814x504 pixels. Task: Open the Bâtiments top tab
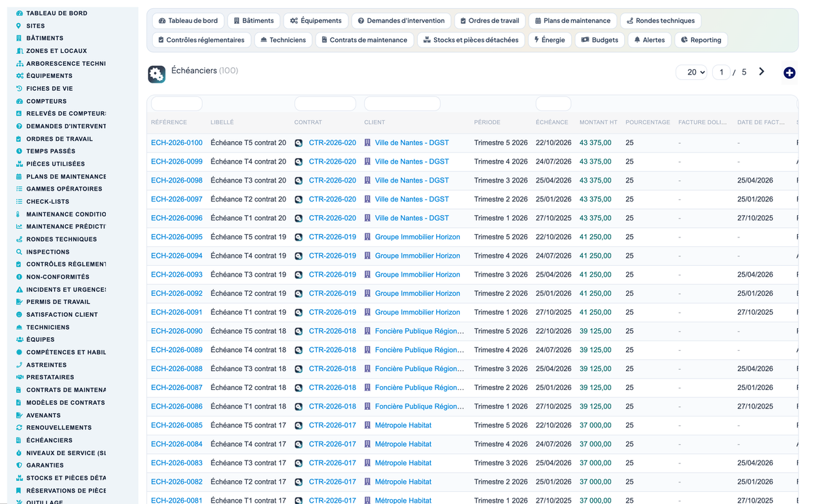(253, 21)
